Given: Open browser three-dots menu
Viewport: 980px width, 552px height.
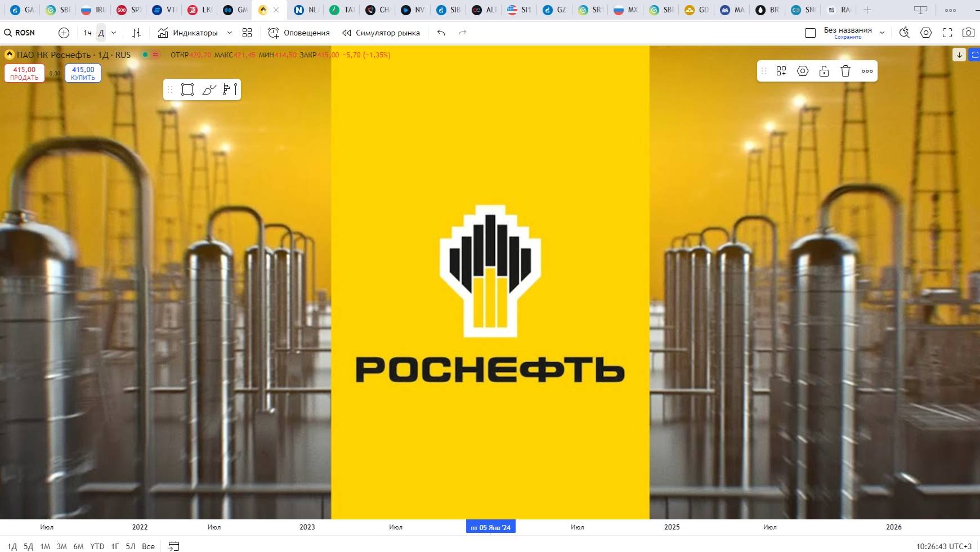Looking at the screenshot, I should click(950, 10).
